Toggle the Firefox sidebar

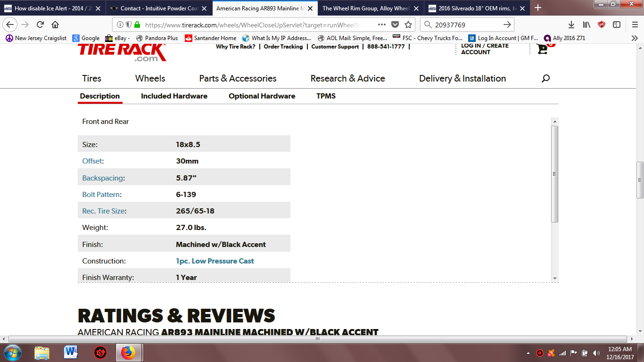[617, 25]
